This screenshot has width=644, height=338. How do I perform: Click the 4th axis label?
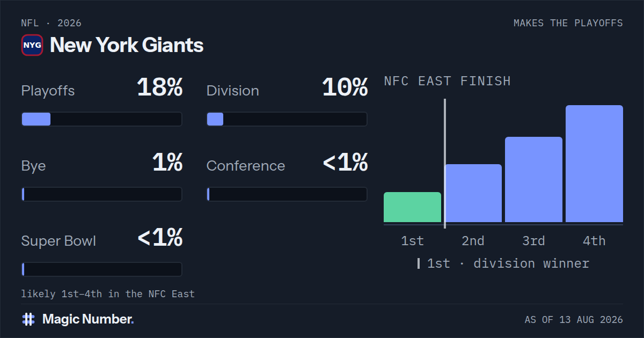click(x=594, y=241)
